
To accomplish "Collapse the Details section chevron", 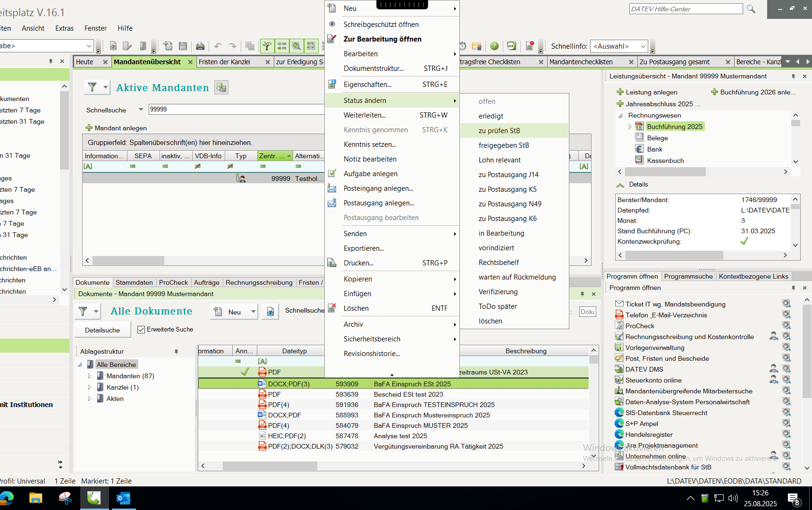I will pos(620,185).
